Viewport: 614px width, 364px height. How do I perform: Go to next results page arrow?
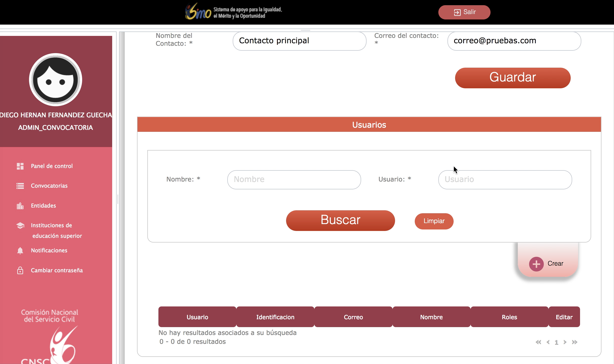click(x=565, y=342)
